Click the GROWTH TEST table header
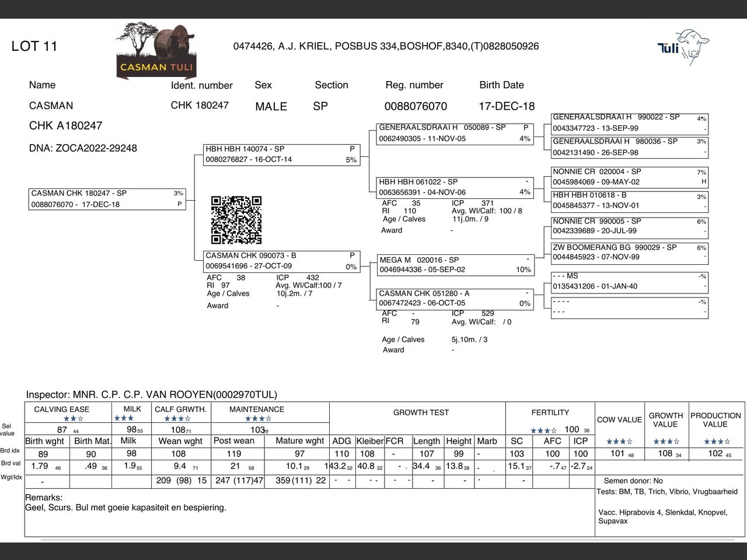 click(x=421, y=412)
